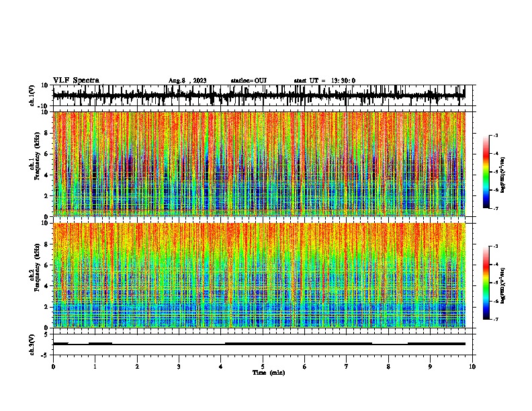
Task: Click the "5" tick on ch.3(V) axis
Action: point(47,334)
